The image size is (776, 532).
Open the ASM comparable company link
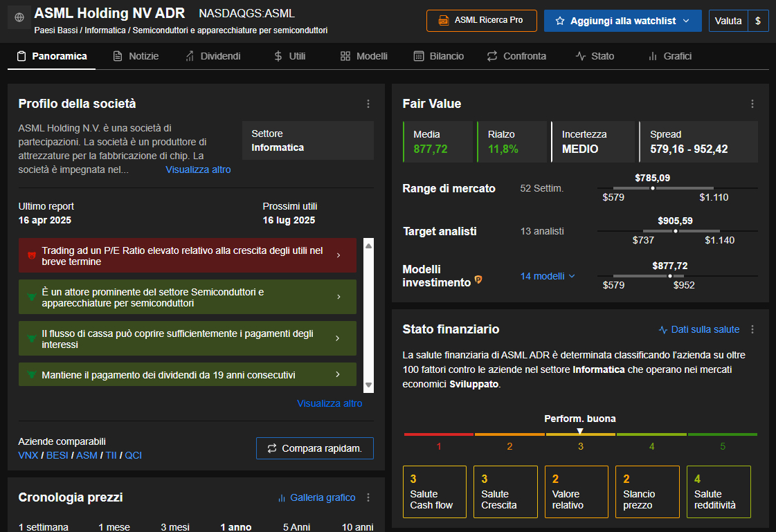coord(87,455)
